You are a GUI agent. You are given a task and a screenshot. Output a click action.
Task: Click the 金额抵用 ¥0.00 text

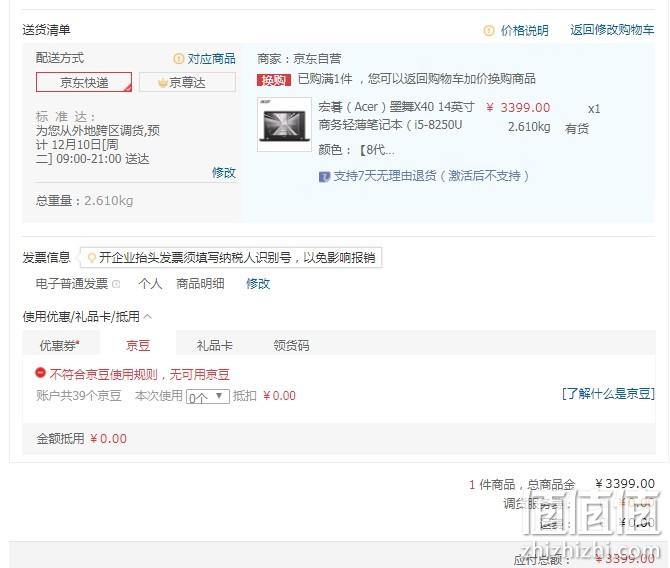click(82, 439)
